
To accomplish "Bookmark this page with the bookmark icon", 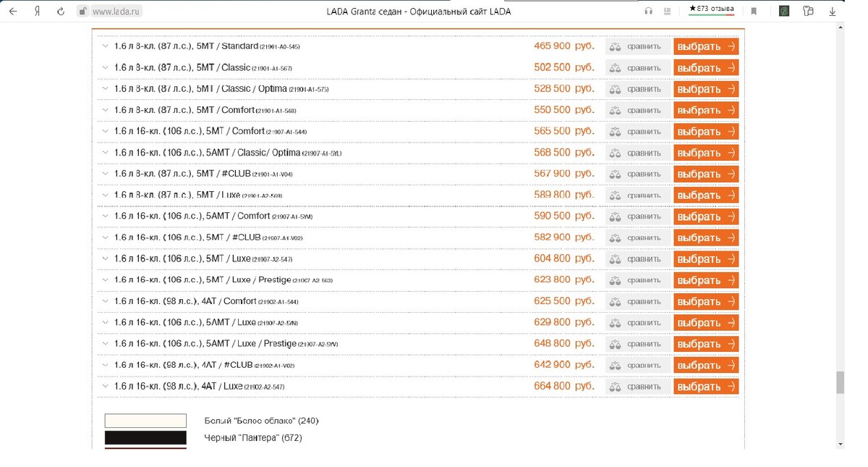I will (x=754, y=12).
